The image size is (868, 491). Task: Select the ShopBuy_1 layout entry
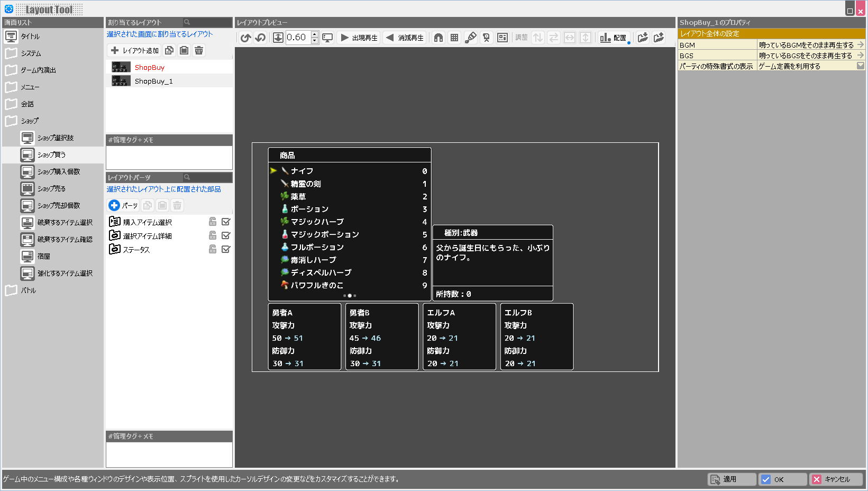pyautogui.click(x=153, y=81)
